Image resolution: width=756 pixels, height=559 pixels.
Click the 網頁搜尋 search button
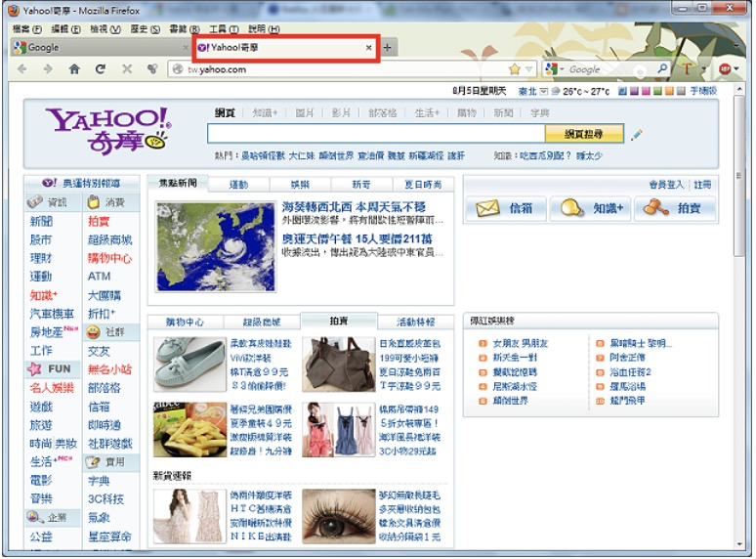(584, 134)
